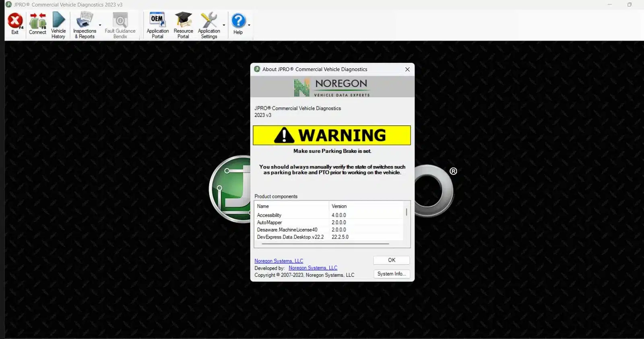
Task: Click the components list horizontal scrollbar
Action: coord(325,244)
